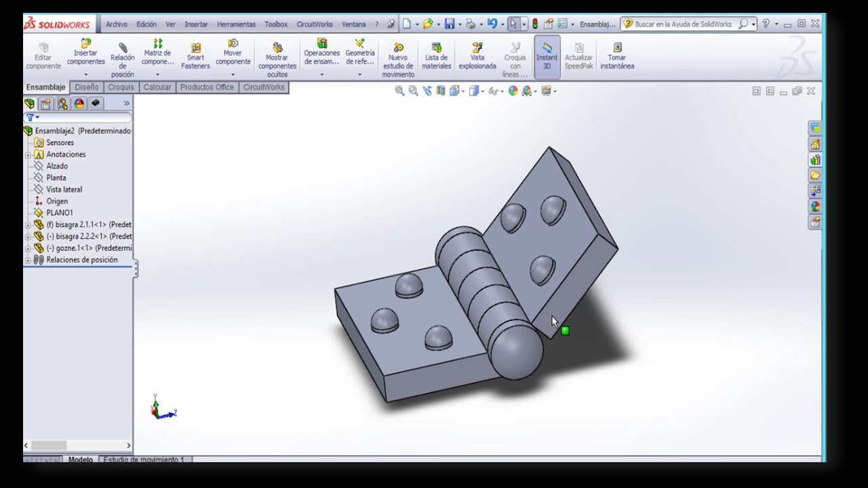Screen dimensions: 868x488
Task: Open the Insertar componentes dropdown arrow
Action: 85,75
